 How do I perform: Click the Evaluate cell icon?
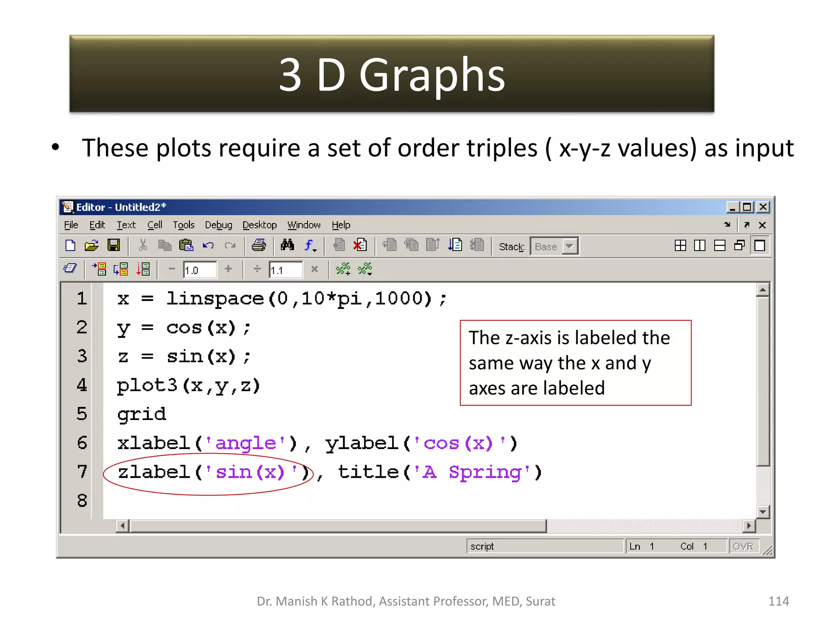99,269
